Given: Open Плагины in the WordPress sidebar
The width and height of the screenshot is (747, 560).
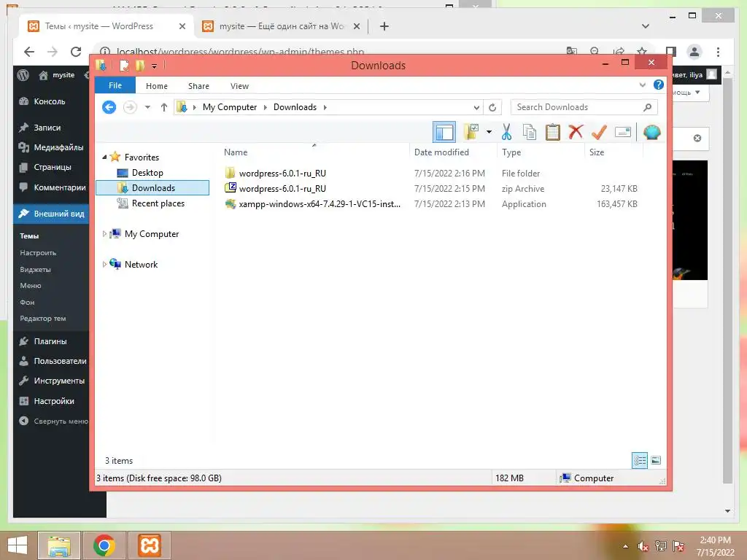Looking at the screenshot, I should pos(51,341).
